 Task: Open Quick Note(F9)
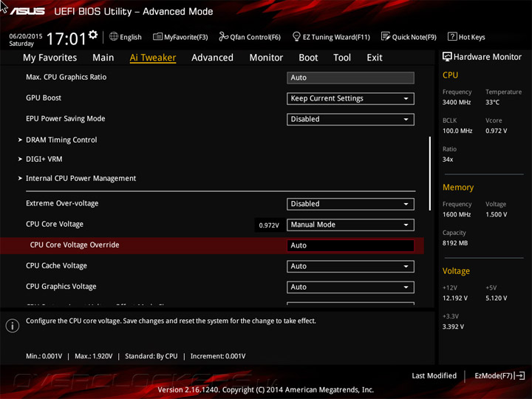(x=414, y=37)
